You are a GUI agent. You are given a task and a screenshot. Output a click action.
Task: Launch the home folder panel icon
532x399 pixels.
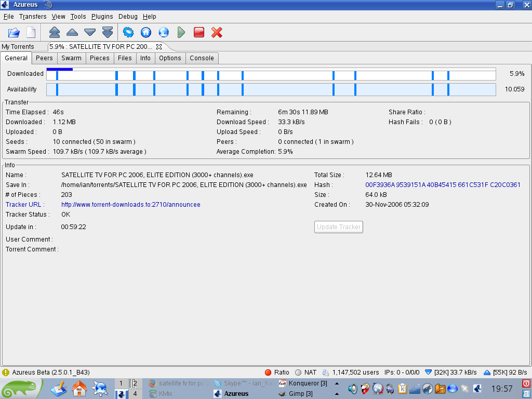coord(79,389)
